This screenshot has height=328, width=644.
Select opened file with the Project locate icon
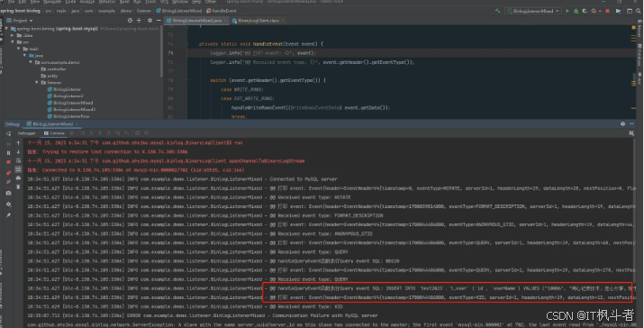tap(131, 20)
